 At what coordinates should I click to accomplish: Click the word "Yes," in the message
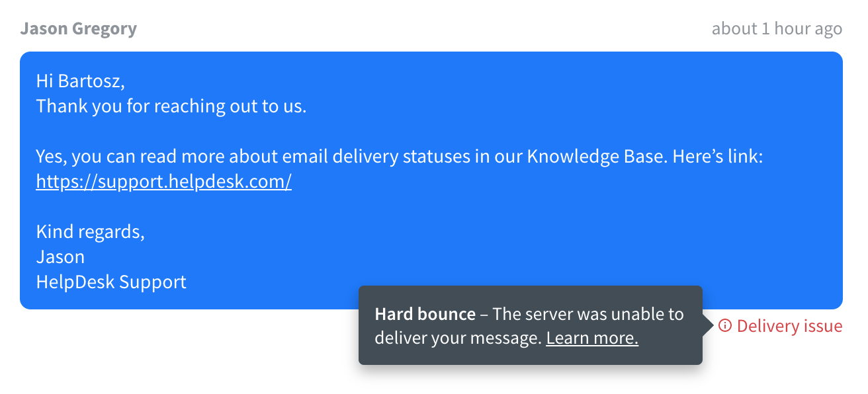[51, 157]
